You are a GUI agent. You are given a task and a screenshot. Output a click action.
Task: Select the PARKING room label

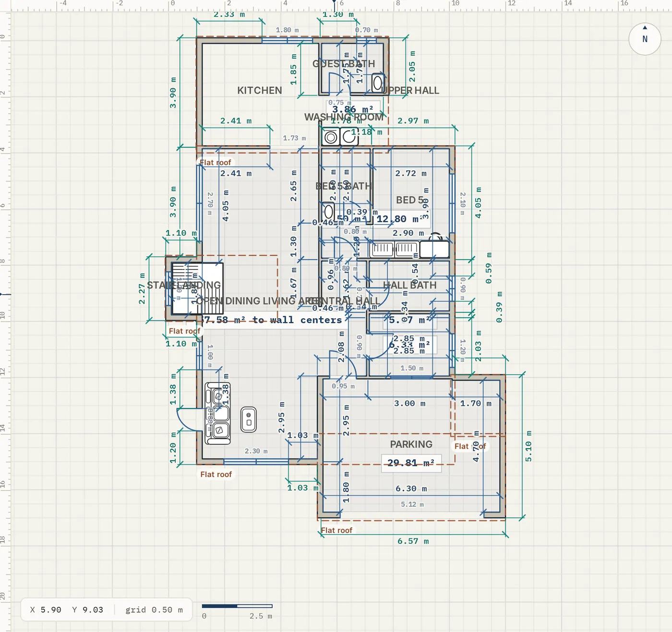click(x=411, y=444)
